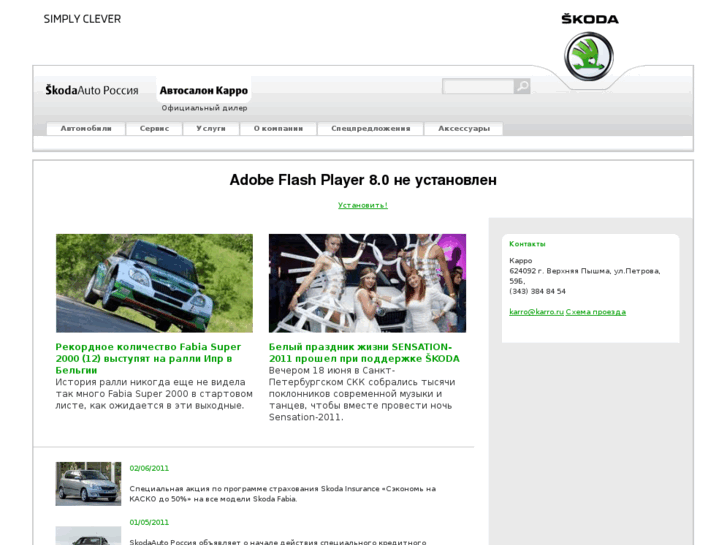The width and height of the screenshot is (727, 545).
Task: Click the karro@karro.ru email link
Action: [536, 312]
